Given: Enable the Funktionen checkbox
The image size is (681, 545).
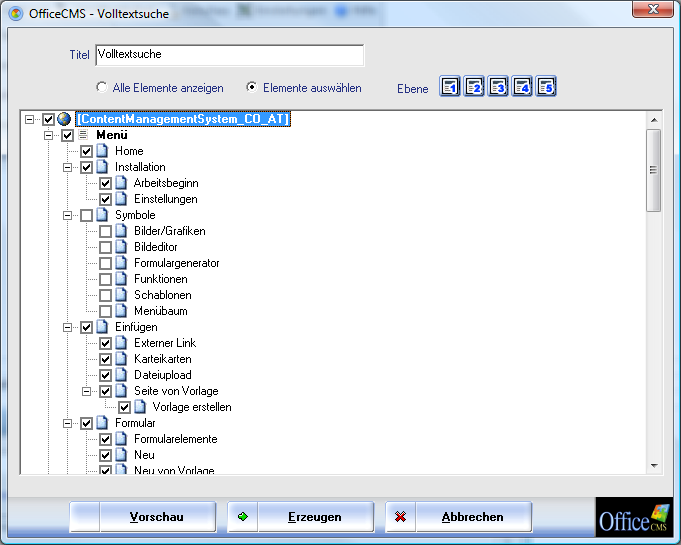Looking at the screenshot, I should (x=106, y=279).
